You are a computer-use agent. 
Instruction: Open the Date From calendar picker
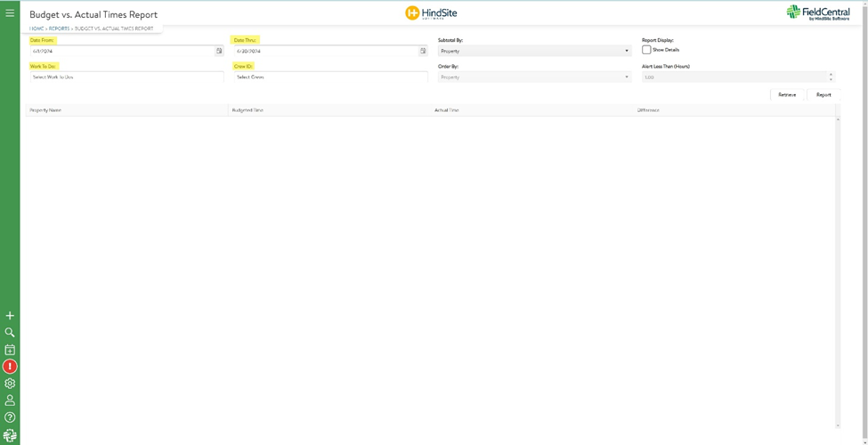click(x=219, y=51)
